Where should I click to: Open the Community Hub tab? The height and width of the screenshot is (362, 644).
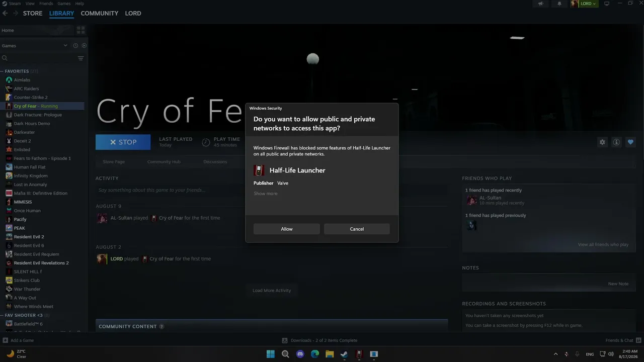164,162
